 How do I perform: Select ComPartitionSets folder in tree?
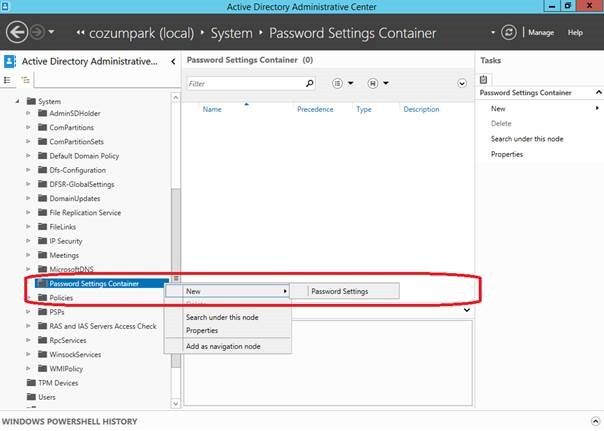[x=76, y=142]
